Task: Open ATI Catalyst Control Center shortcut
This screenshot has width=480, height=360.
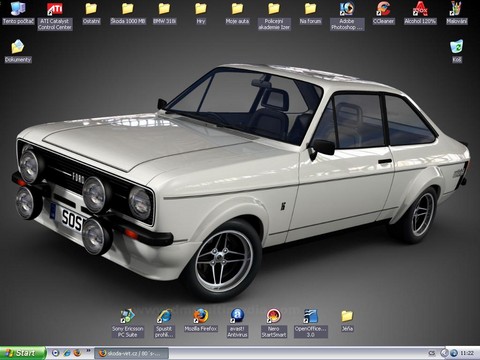Action: click(55, 16)
